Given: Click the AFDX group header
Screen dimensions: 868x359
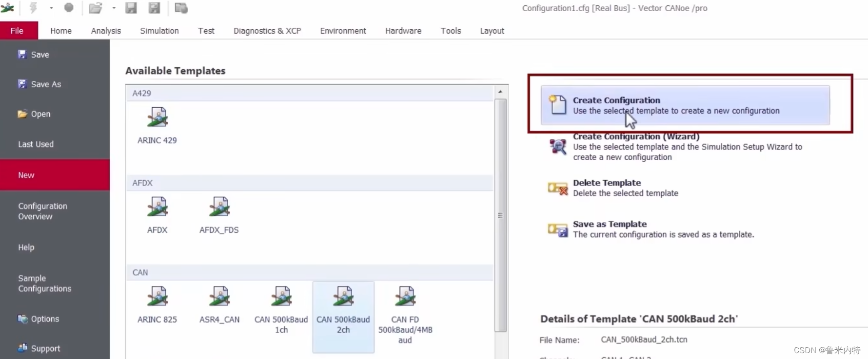Looking at the screenshot, I should [x=310, y=183].
